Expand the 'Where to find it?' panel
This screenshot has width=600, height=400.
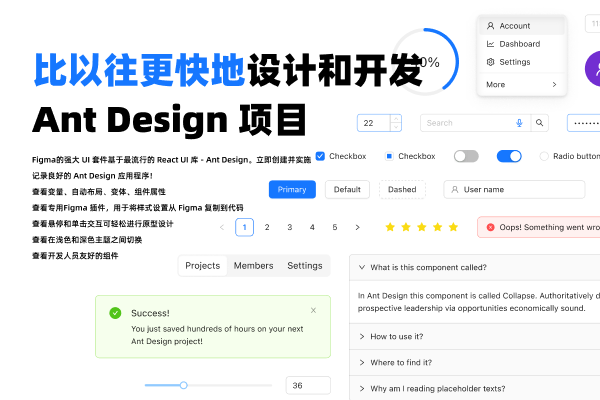[x=362, y=362]
